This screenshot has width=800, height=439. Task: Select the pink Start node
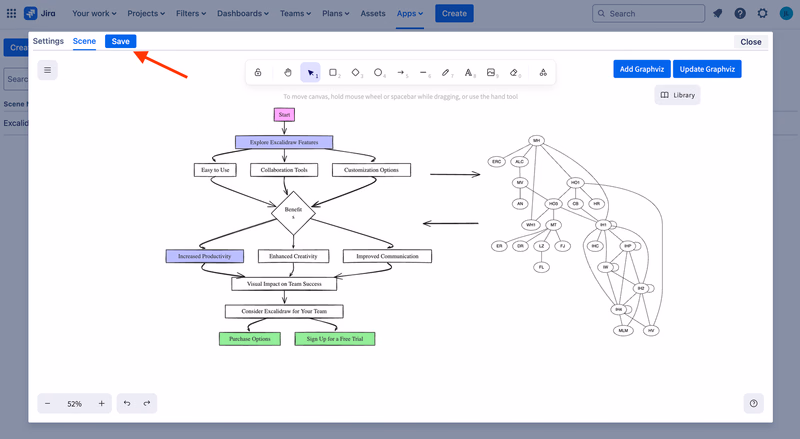coord(284,114)
